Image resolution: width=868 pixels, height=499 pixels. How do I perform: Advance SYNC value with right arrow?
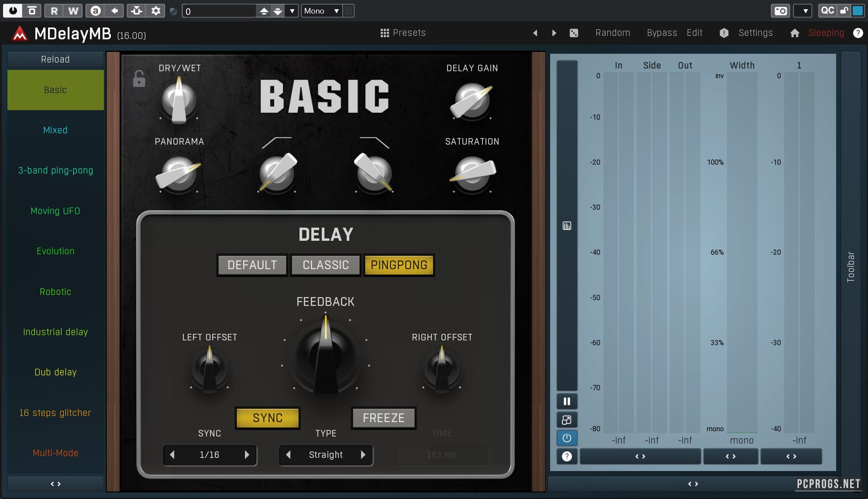click(x=247, y=455)
